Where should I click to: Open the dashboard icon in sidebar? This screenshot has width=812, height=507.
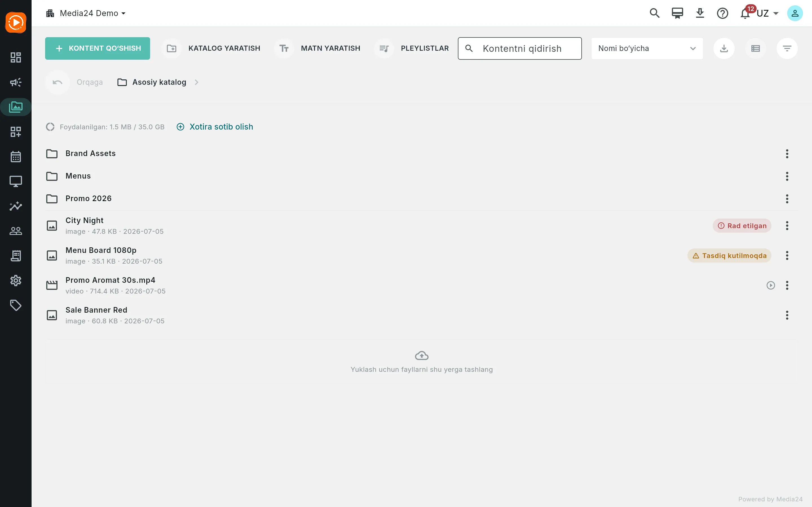(16, 57)
